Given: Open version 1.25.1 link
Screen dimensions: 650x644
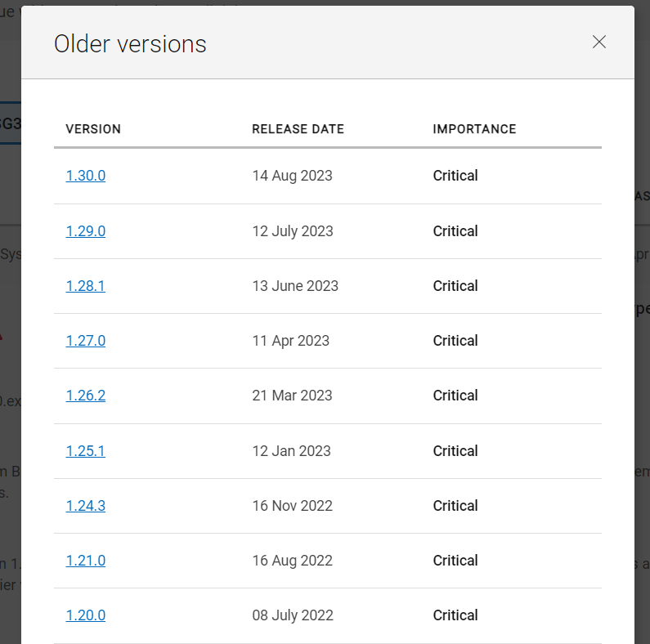Looking at the screenshot, I should point(85,451).
